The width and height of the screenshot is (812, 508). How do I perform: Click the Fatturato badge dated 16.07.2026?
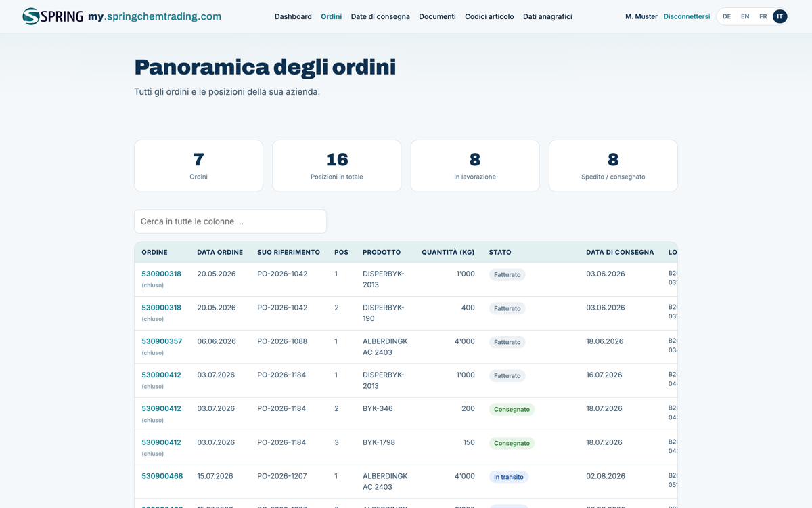[x=507, y=375]
